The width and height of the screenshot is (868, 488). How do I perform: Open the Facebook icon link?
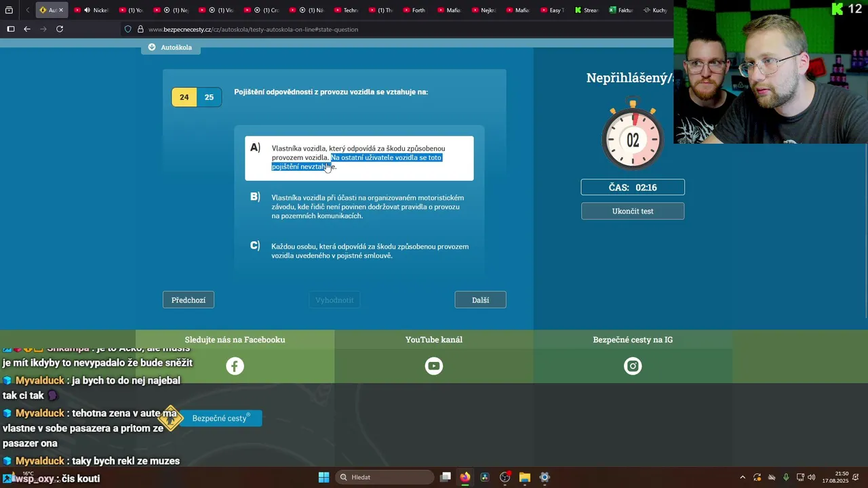tap(235, 366)
